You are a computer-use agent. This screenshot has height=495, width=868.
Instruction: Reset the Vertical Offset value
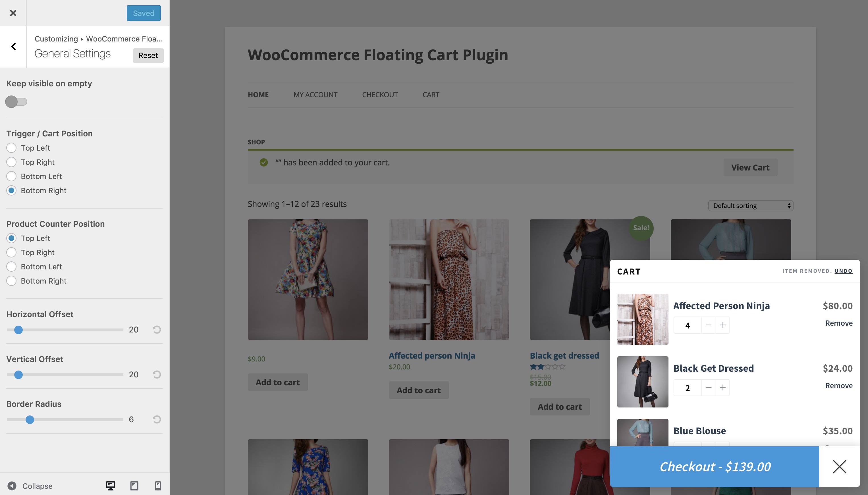156,374
